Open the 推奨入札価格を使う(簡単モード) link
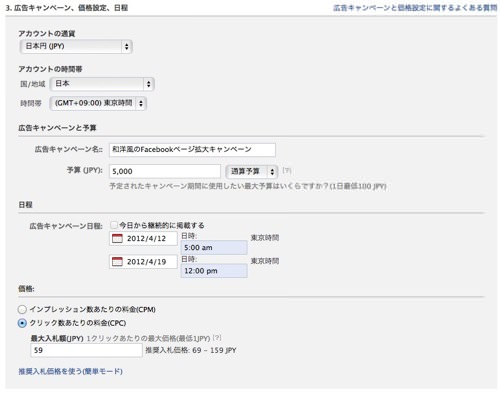 point(70,371)
